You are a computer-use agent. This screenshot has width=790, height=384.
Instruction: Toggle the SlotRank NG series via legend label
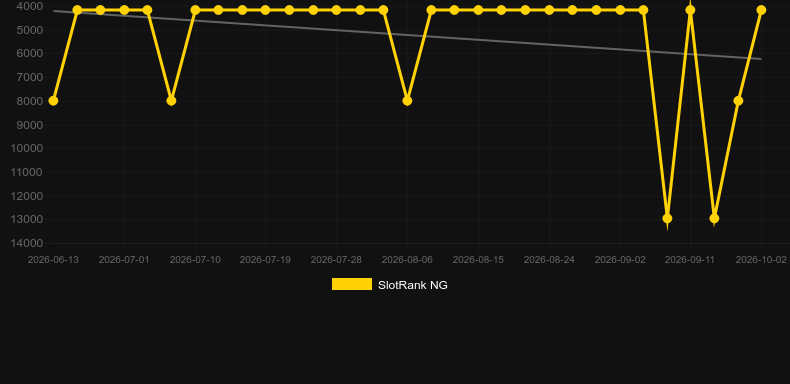[413, 285]
